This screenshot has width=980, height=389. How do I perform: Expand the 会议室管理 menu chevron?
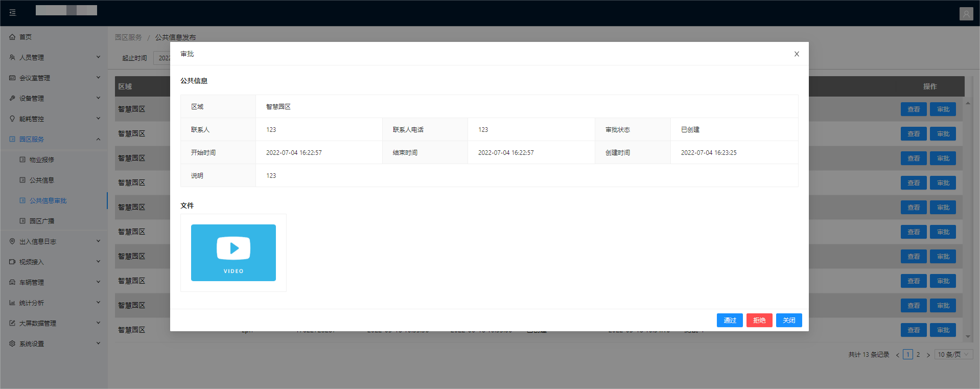[98, 78]
